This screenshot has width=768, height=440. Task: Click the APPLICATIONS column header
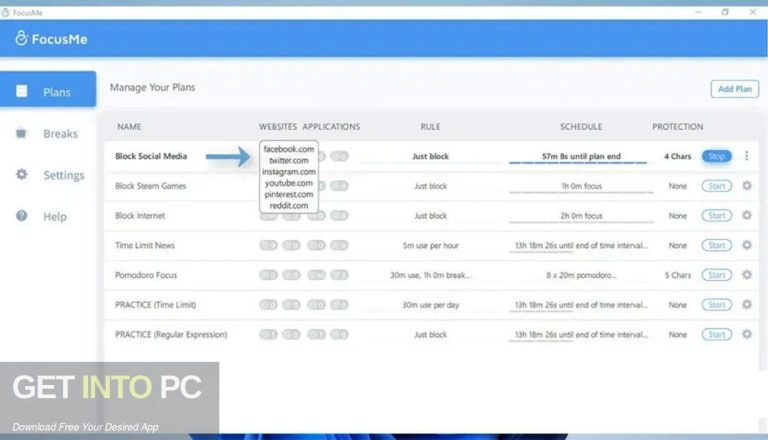pos(331,126)
